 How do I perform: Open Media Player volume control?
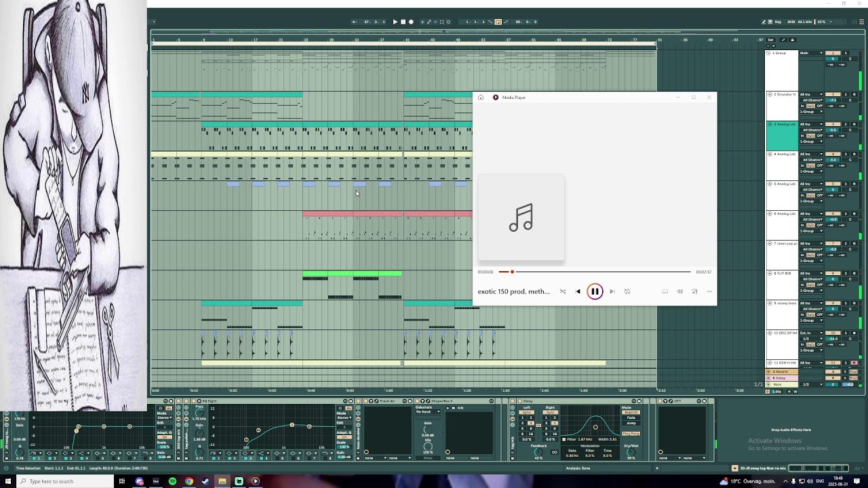(679, 291)
